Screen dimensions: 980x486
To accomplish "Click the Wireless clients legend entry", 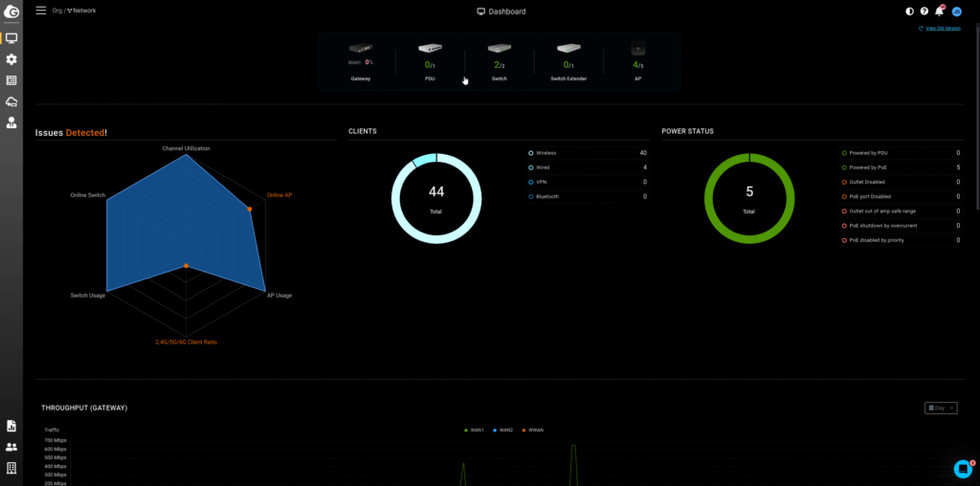I will (546, 153).
